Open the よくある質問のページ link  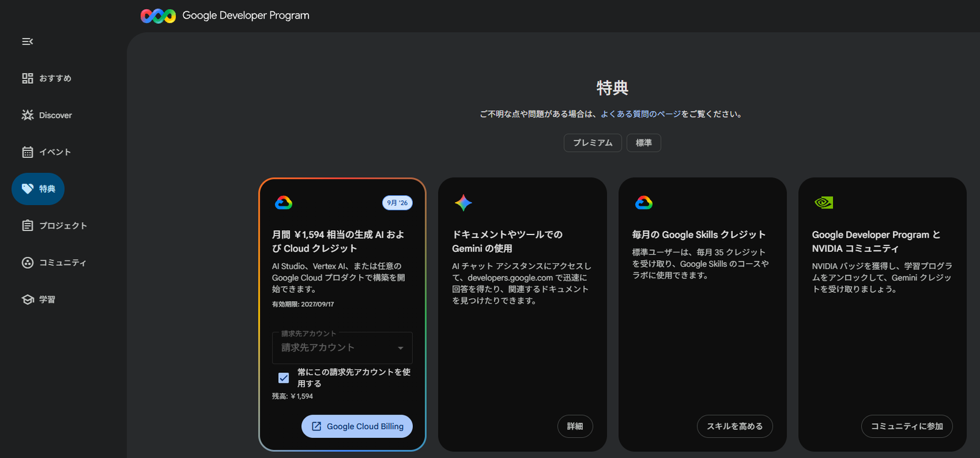point(641,114)
